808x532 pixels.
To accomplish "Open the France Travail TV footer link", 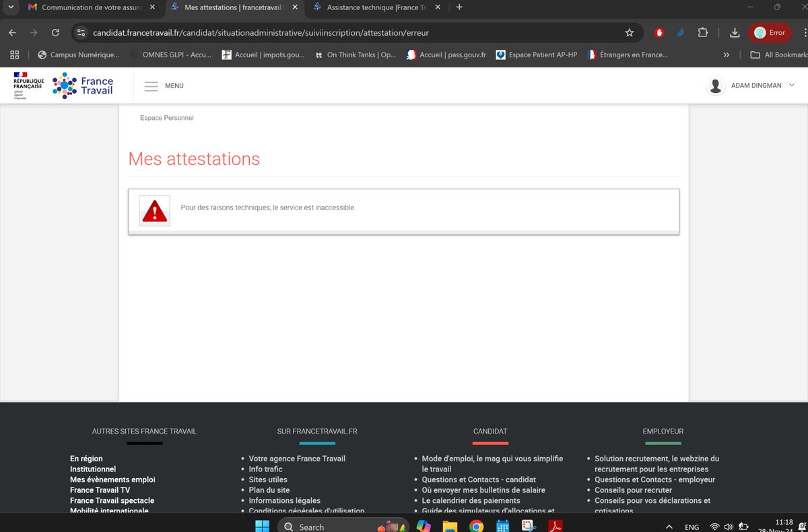I will (x=100, y=490).
